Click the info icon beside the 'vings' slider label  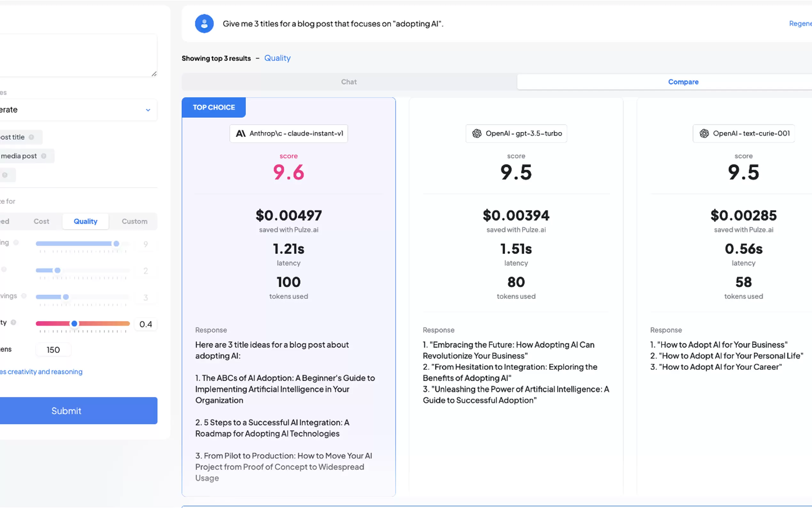(x=24, y=296)
